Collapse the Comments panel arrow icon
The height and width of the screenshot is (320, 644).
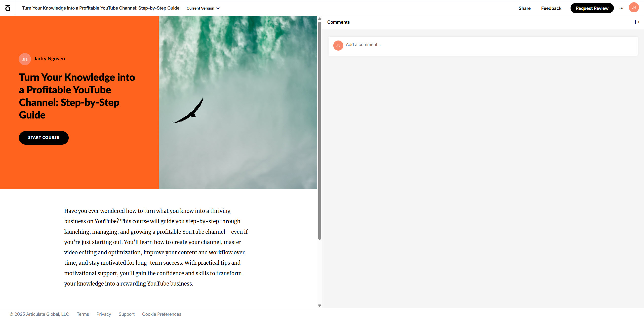coord(637,22)
